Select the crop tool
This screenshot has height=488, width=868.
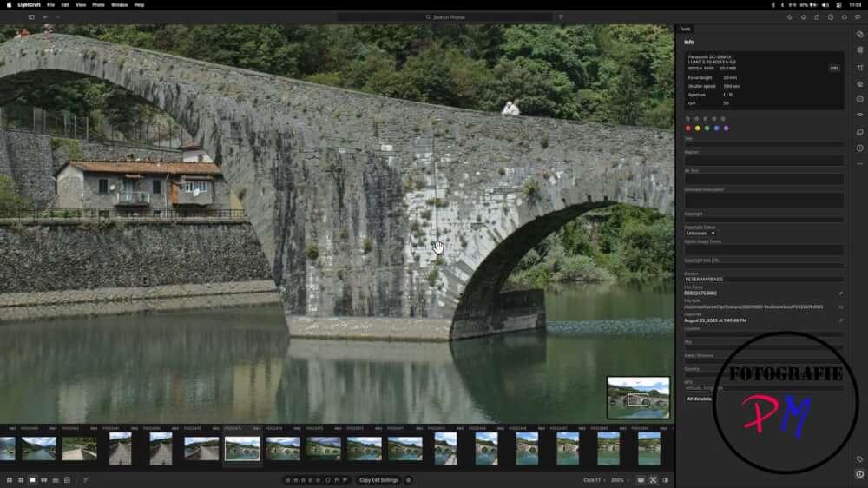(x=859, y=68)
